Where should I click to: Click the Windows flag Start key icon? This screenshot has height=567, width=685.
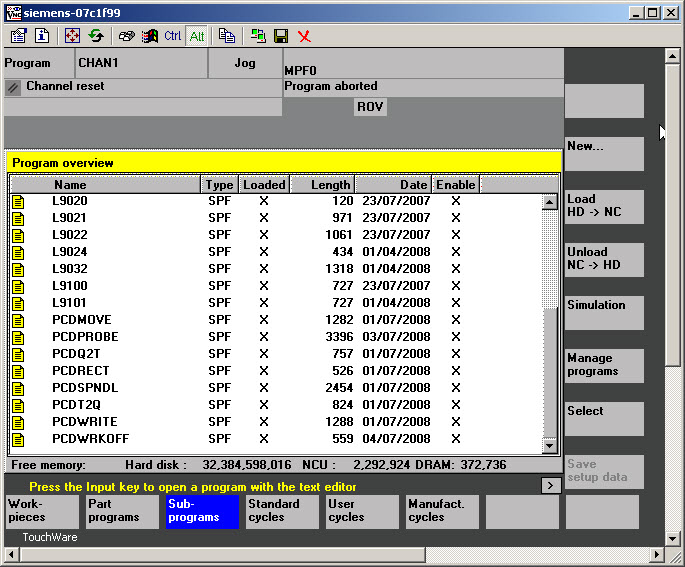[150, 36]
